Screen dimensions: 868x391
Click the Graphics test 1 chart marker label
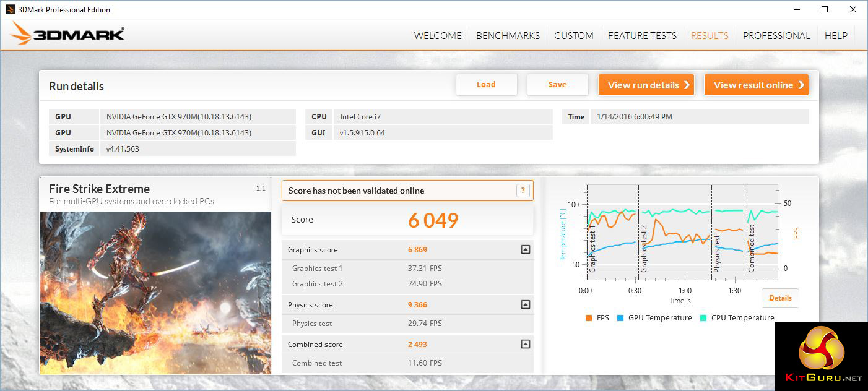coord(592,249)
